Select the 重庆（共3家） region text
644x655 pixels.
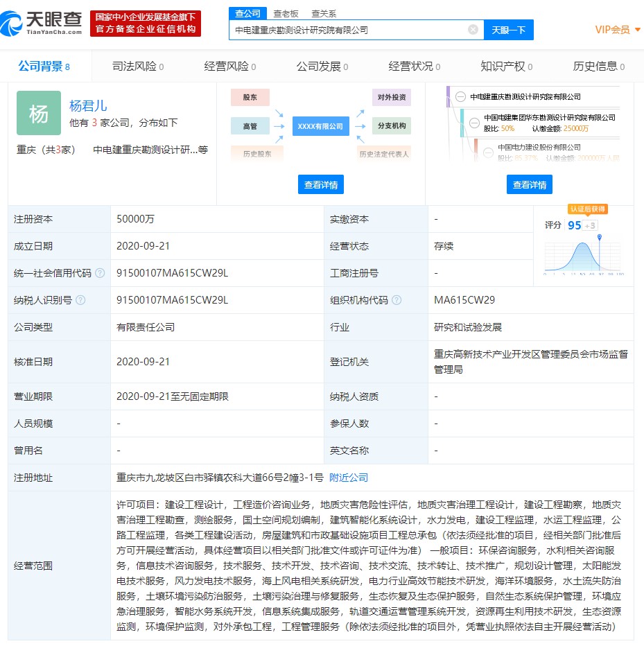46,150
